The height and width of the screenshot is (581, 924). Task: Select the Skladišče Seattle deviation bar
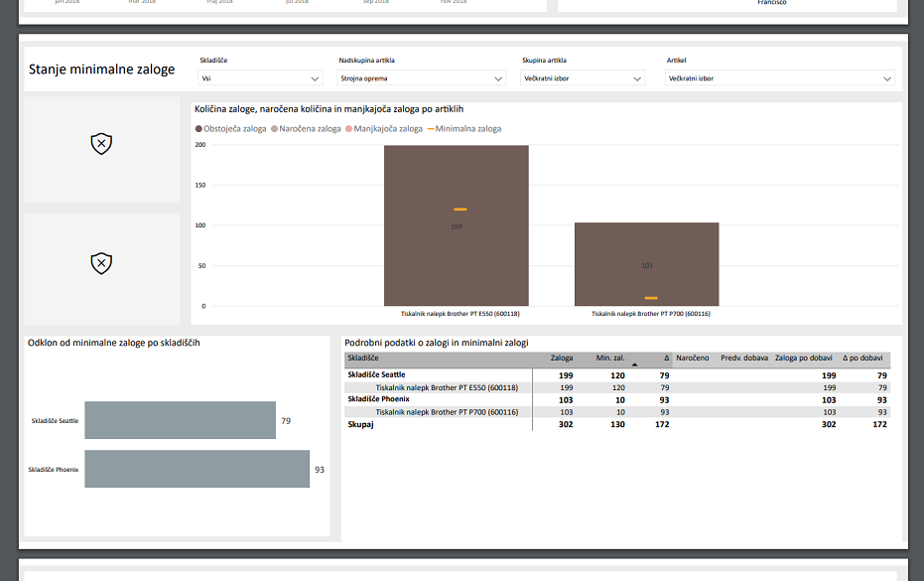(180, 420)
